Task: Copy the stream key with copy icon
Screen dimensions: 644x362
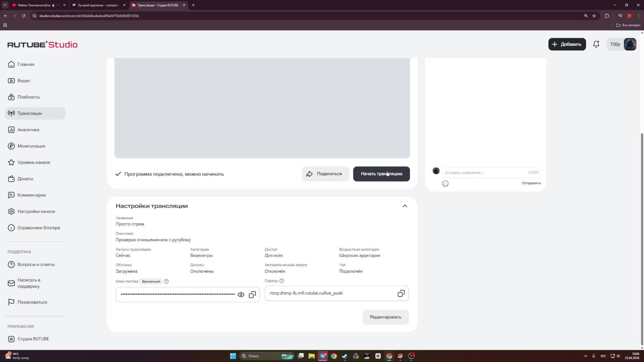Action: 252,295
